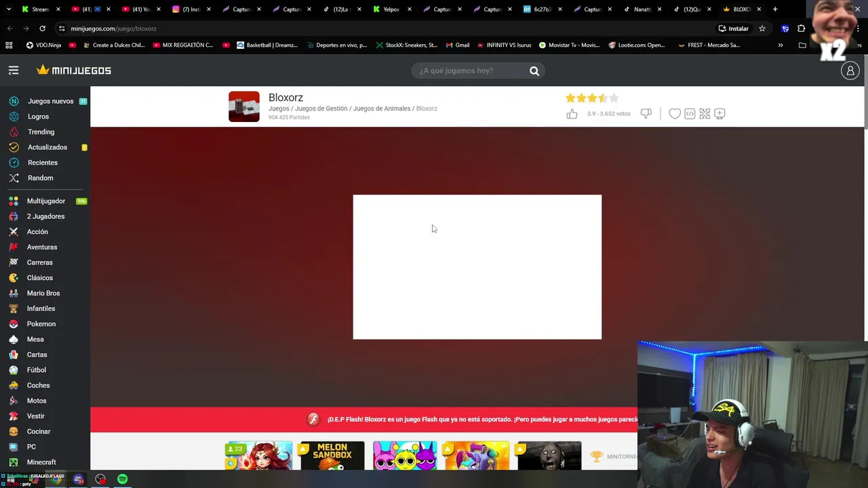Click the Infantiles category icon
Screen dimensions: 868x488
click(14, 308)
